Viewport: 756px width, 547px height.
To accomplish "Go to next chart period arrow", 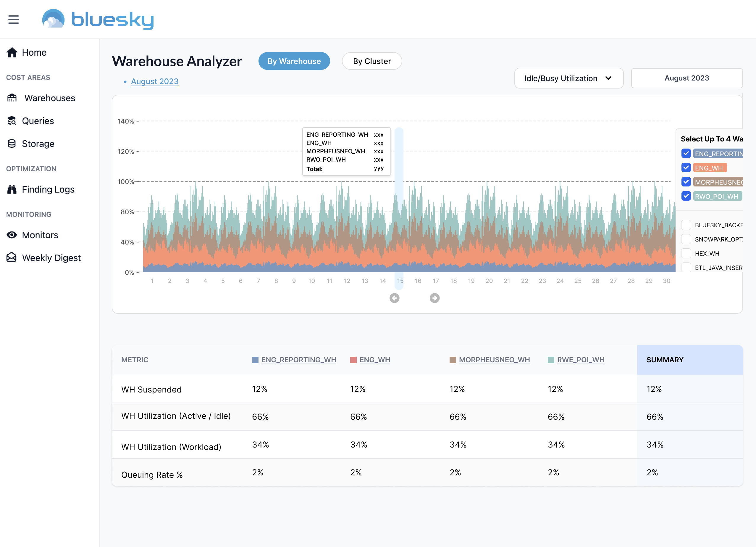I will [434, 298].
